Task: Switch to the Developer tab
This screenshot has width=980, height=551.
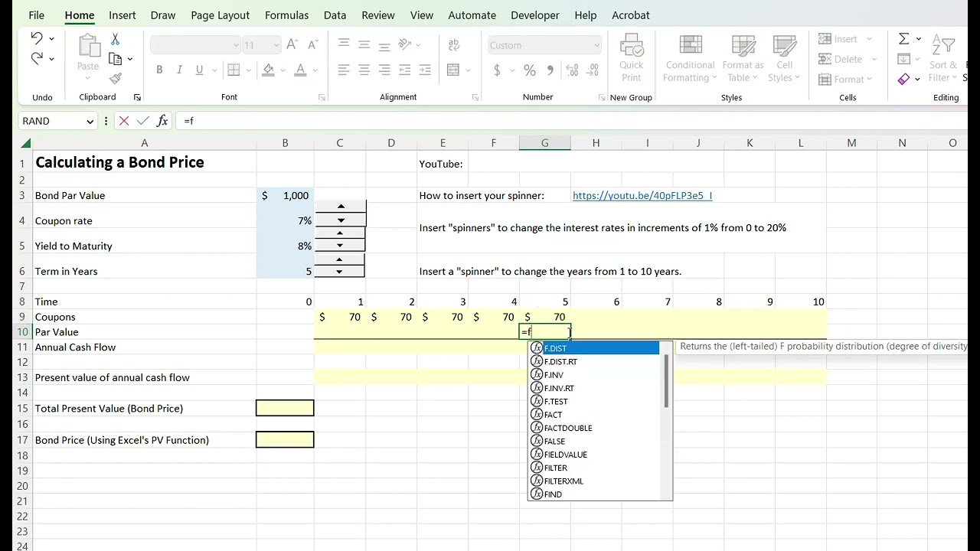Action: point(535,15)
